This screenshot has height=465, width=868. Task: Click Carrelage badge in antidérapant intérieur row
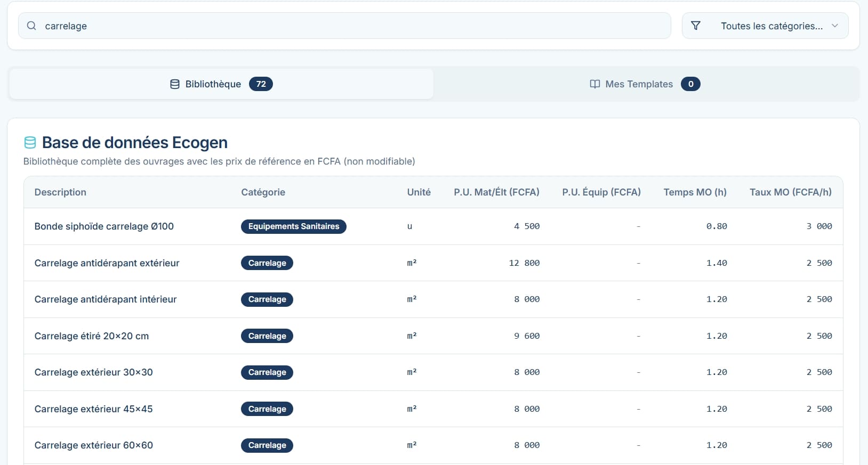coord(267,299)
